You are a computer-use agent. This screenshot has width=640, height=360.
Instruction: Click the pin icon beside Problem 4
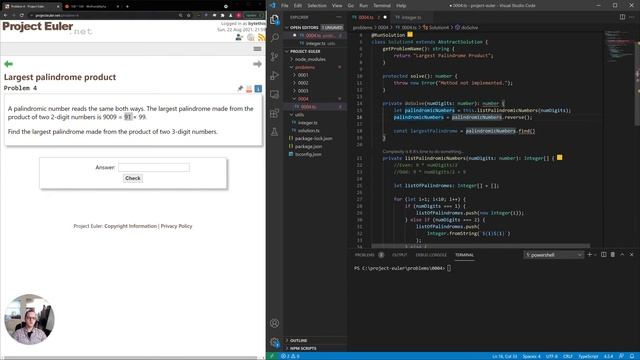coord(240,89)
